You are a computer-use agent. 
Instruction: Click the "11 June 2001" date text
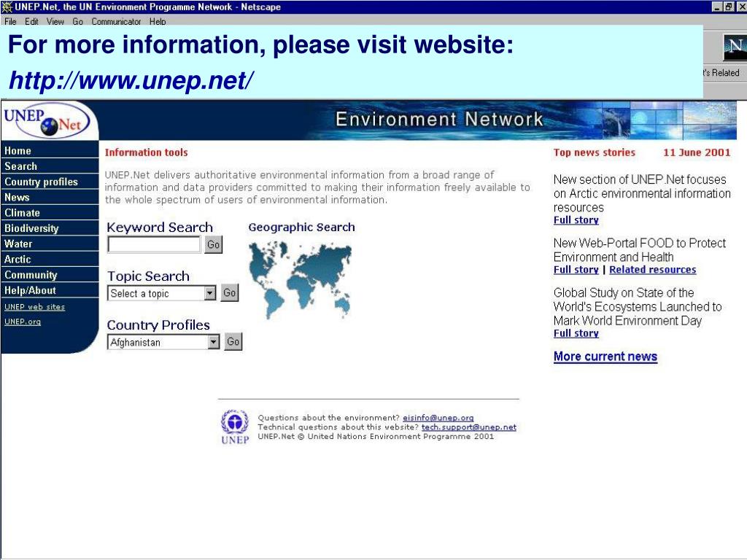[697, 152]
